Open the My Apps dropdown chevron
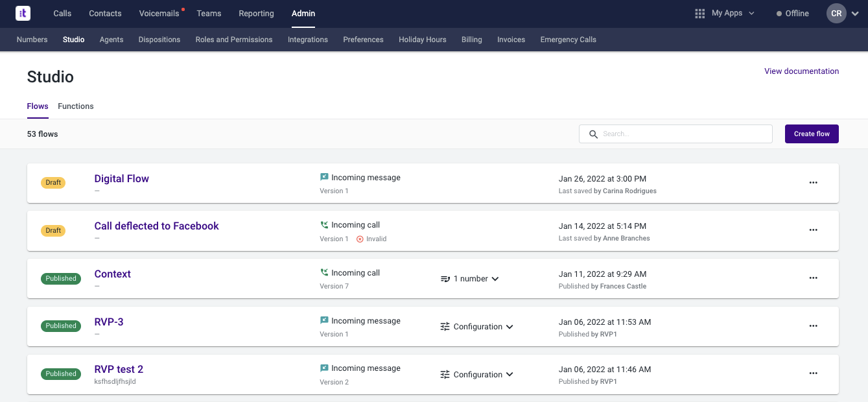This screenshot has width=868, height=402. point(751,13)
